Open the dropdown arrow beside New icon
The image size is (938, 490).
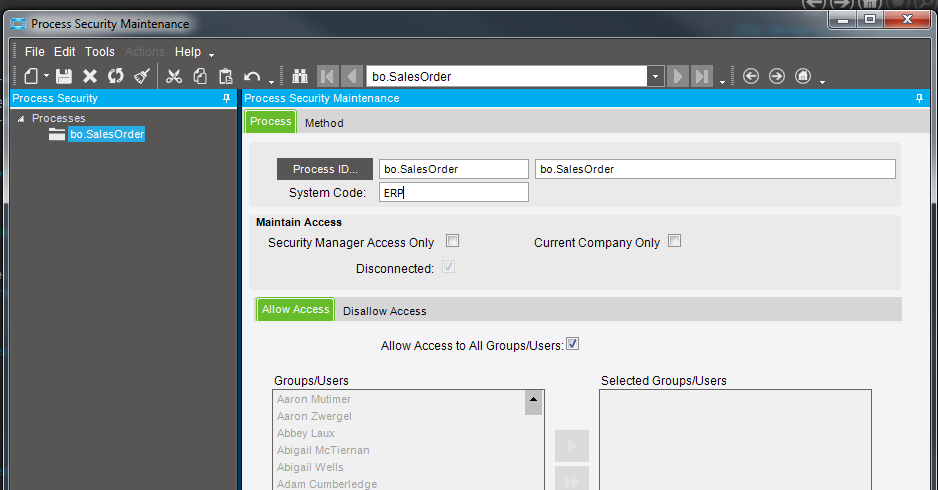pyautogui.click(x=46, y=77)
